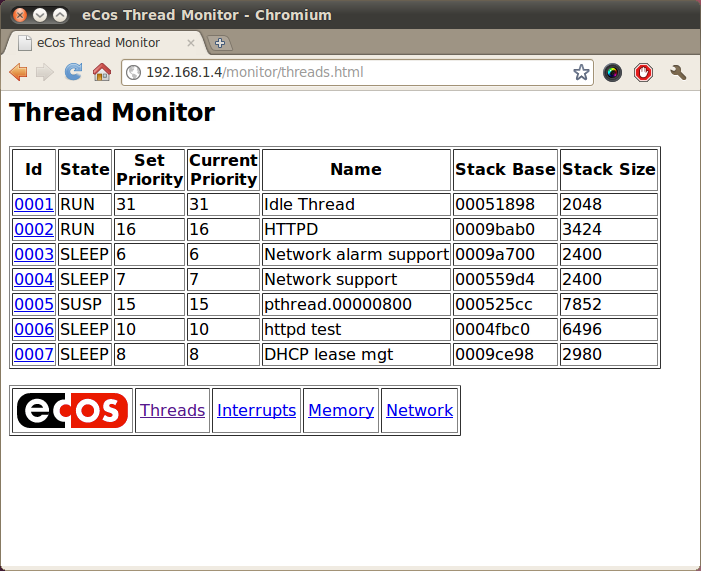This screenshot has width=701, height=571.
Task: Click the Thread Monitor heading
Action: coord(112,112)
